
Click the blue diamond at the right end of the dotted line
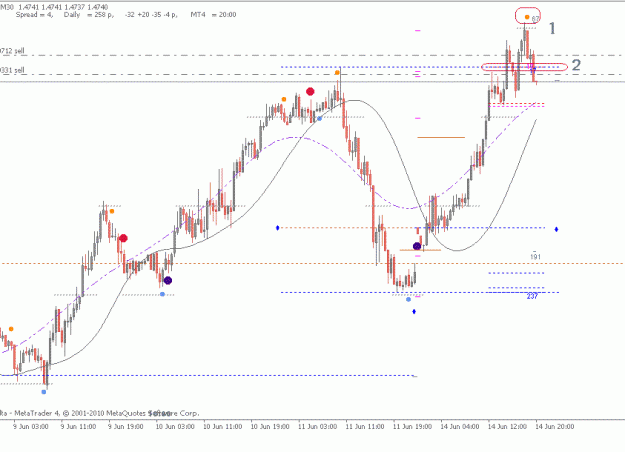click(x=556, y=229)
